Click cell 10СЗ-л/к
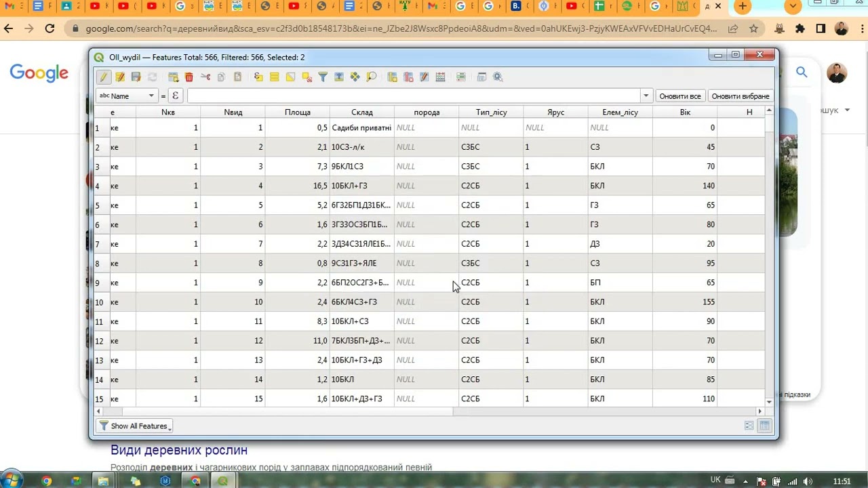 pyautogui.click(x=361, y=147)
